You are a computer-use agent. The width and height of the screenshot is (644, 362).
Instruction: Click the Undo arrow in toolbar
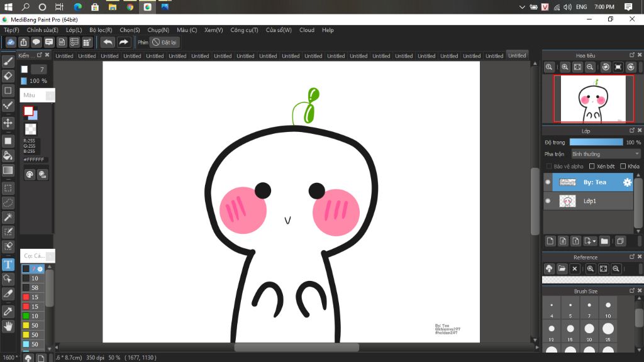pos(108,42)
